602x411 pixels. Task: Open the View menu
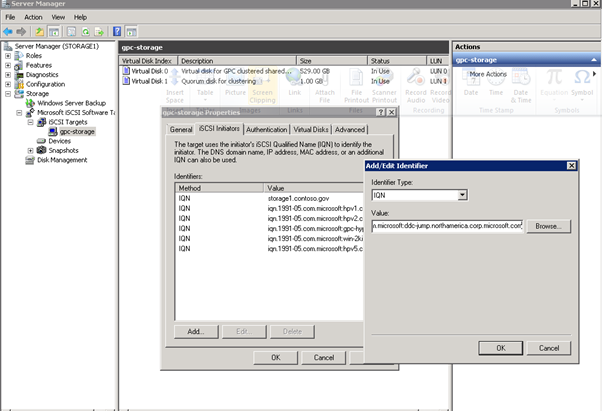tap(58, 17)
